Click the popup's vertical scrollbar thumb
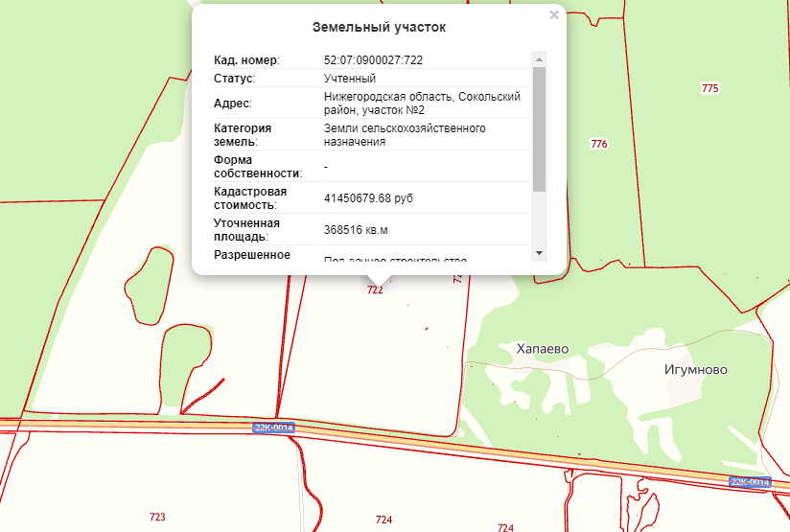 [x=538, y=129]
